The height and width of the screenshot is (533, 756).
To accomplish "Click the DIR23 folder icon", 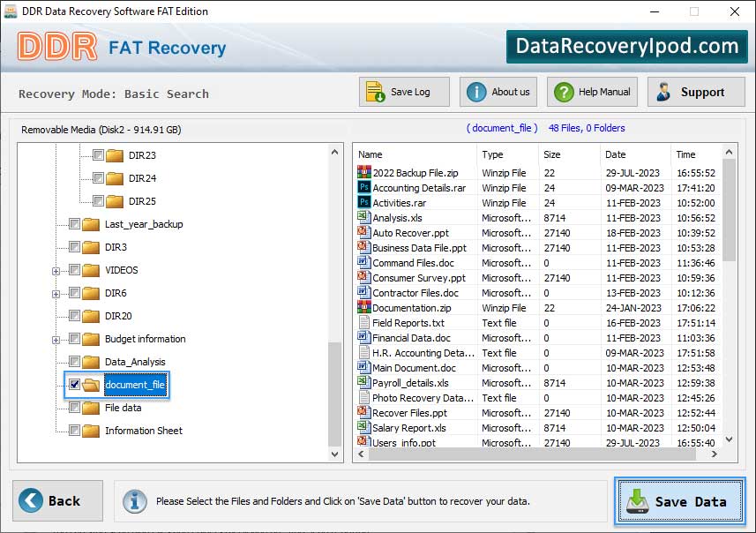I will [115, 155].
